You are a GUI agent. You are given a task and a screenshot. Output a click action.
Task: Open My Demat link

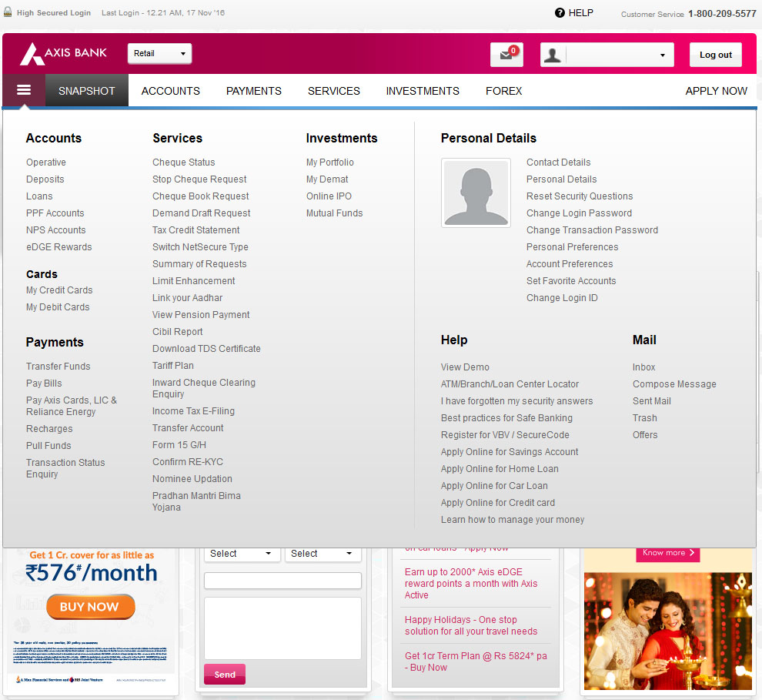pyautogui.click(x=327, y=179)
